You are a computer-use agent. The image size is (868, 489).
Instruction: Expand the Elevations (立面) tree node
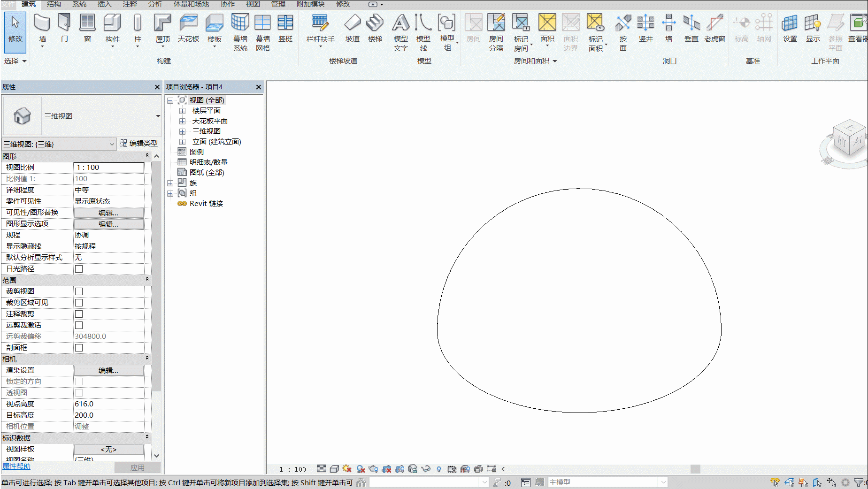click(x=183, y=142)
